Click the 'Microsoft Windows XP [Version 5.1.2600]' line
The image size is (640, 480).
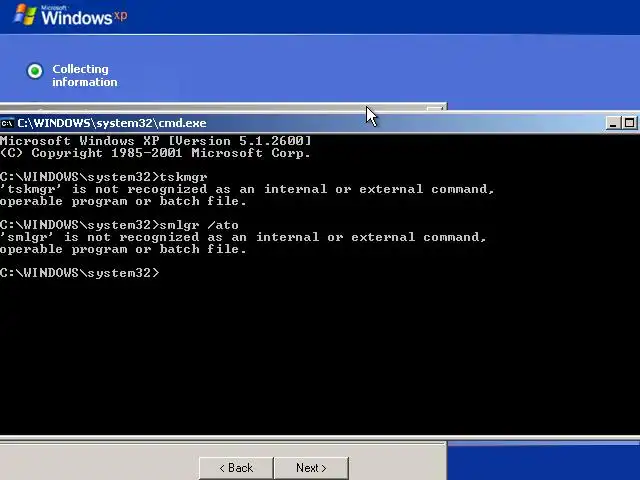pos(156,141)
